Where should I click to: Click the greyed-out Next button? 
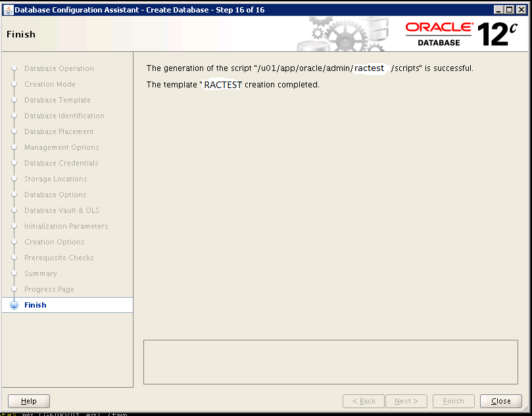(406, 401)
